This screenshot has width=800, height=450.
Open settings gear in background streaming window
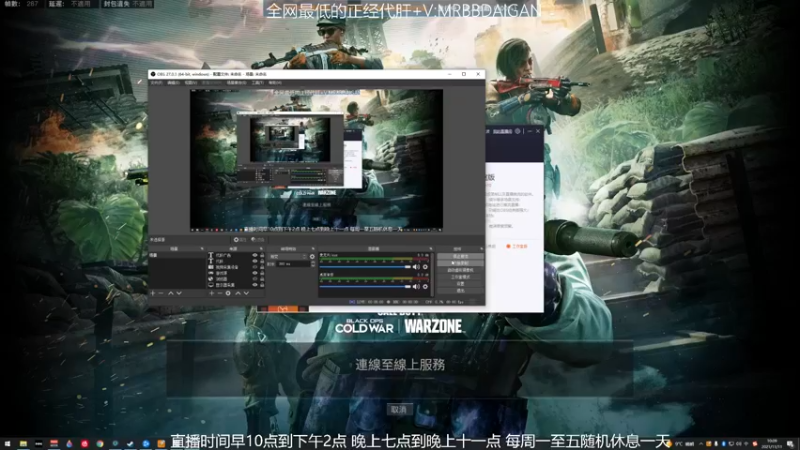518,131
